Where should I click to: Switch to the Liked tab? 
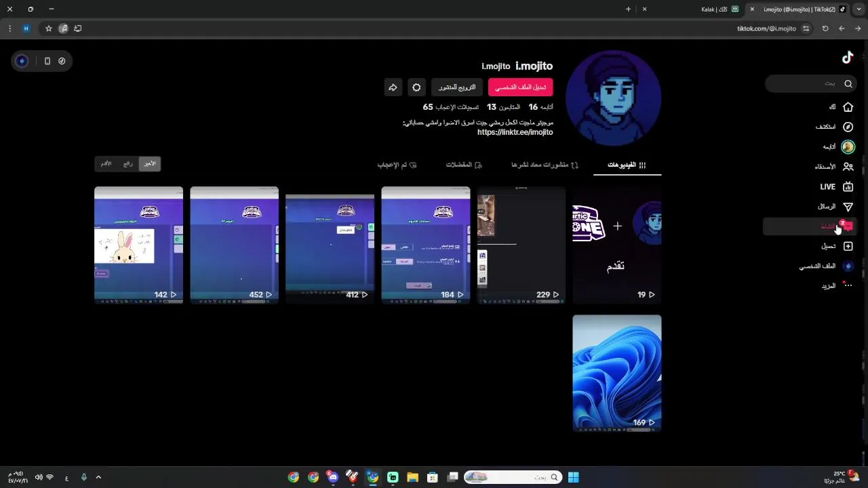point(397,165)
